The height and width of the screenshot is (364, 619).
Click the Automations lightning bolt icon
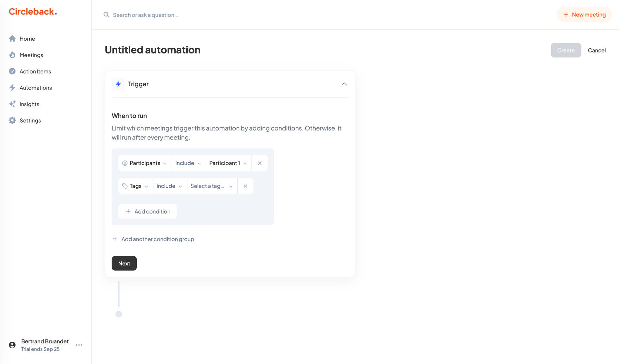coord(12,88)
